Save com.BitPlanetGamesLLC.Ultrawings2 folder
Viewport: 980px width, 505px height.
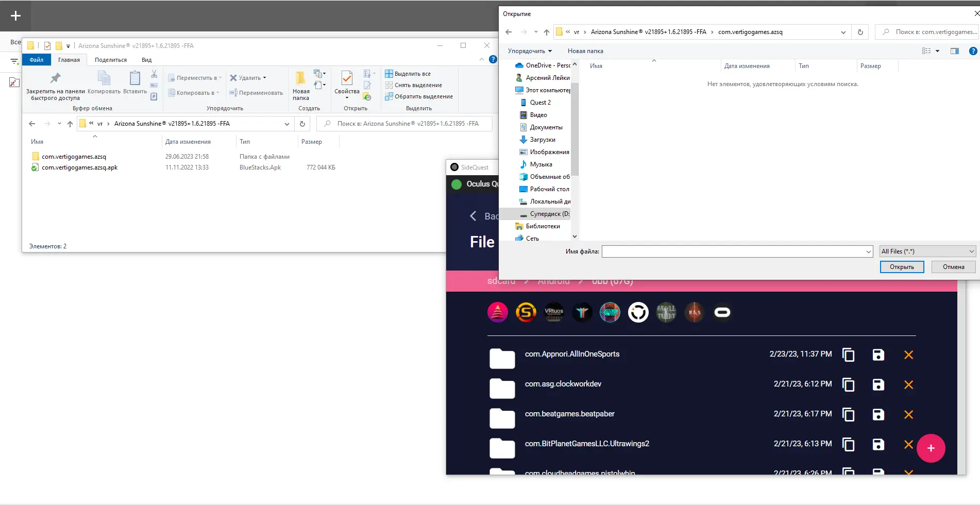tap(878, 444)
